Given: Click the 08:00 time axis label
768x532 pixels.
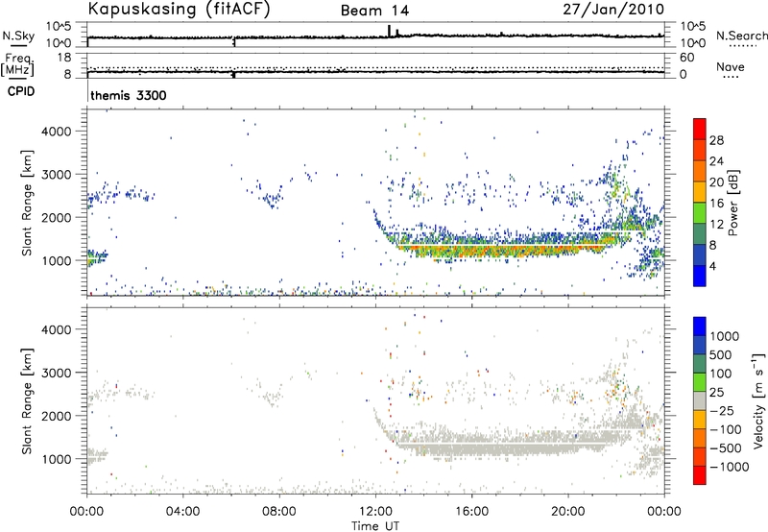Looking at the screenshot, I should pyautogui.click(x=279, y=512).
